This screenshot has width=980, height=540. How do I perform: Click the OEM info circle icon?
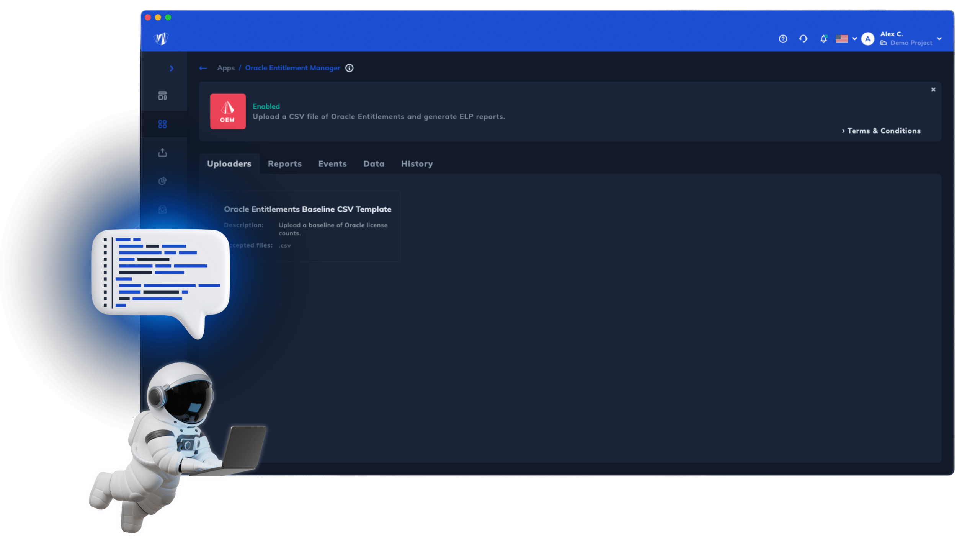[x=350, y=68]
